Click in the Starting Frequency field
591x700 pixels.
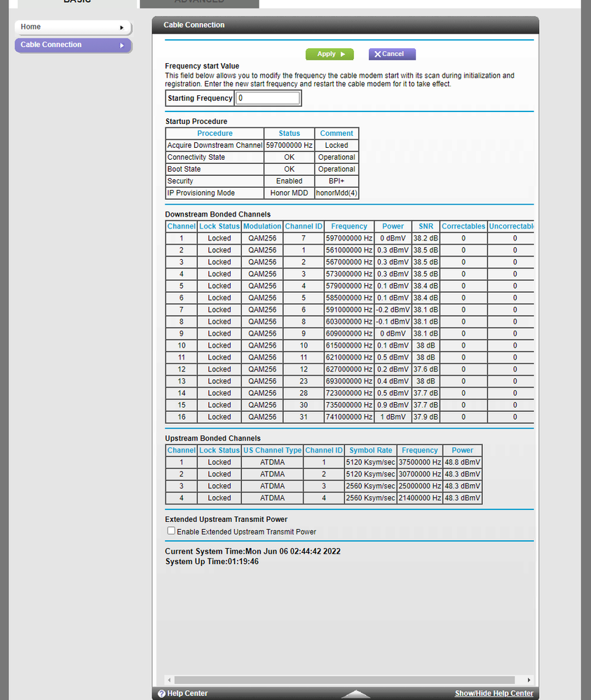(x=268, y=98)
